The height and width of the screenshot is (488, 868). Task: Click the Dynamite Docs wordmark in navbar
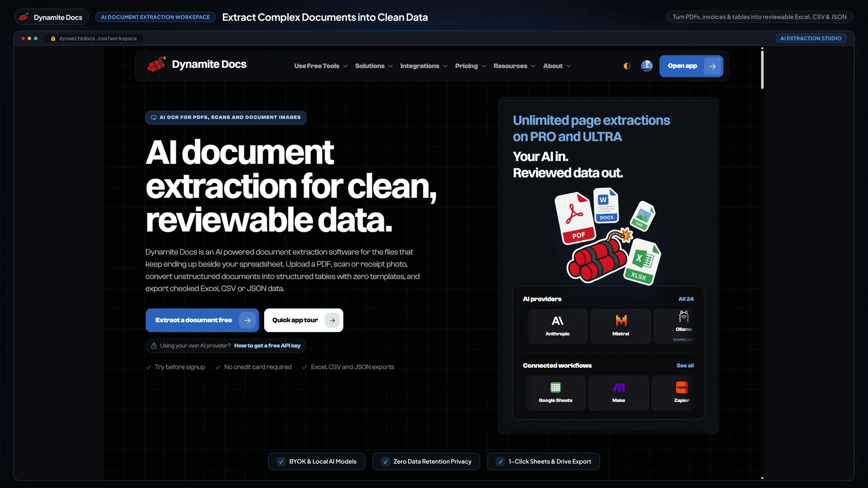click(x=209, y=65)
